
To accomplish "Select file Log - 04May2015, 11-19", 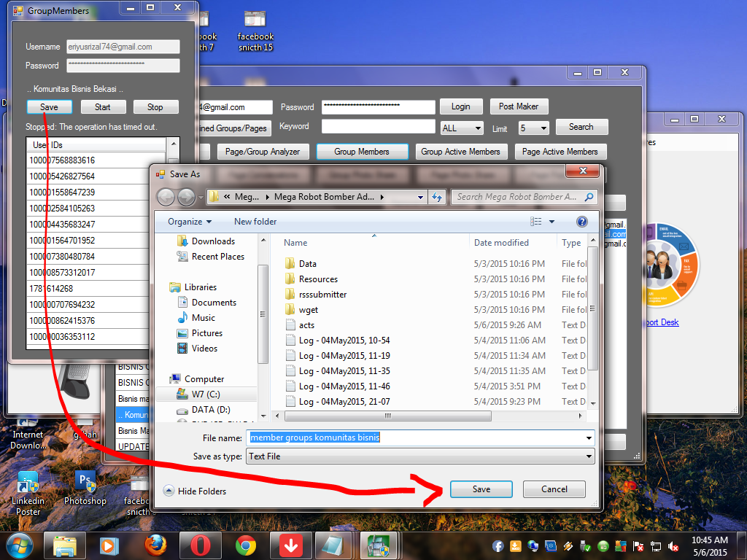I will tap(338, 356).
